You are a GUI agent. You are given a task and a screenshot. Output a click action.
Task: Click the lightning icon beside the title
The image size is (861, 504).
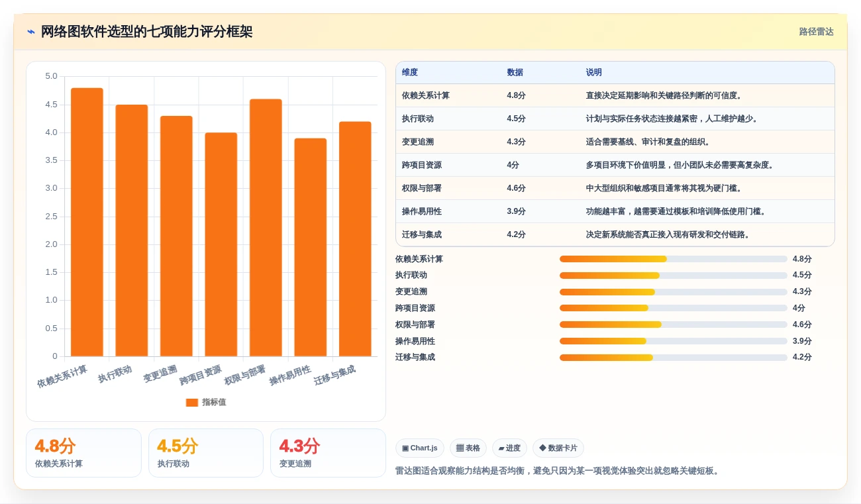point(31,32)
